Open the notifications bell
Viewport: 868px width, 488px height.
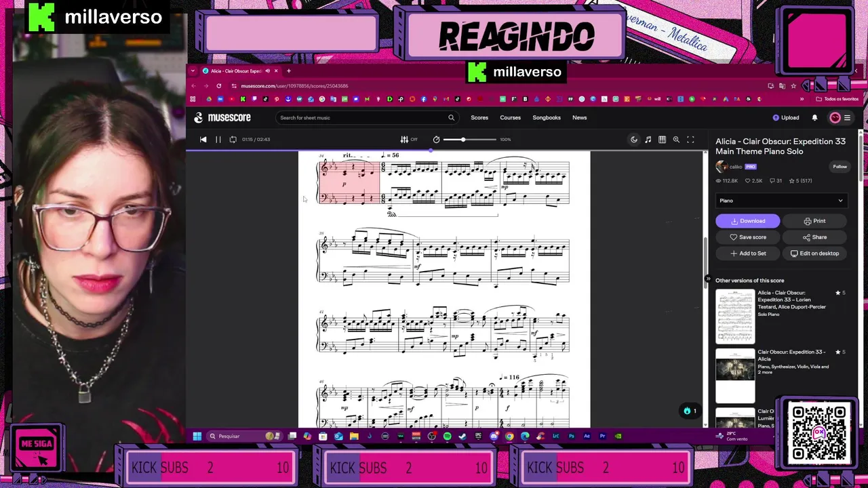[x=814, y=117]
